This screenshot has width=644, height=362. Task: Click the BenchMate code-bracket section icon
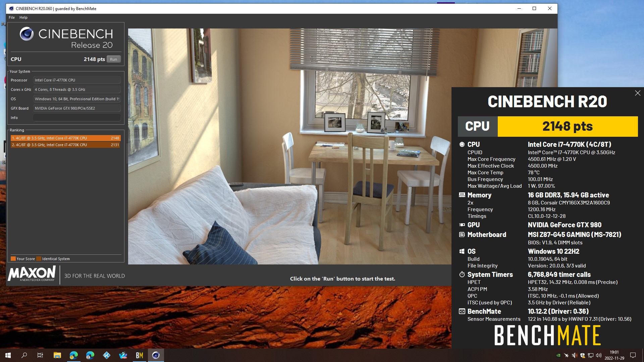(462, 311)
